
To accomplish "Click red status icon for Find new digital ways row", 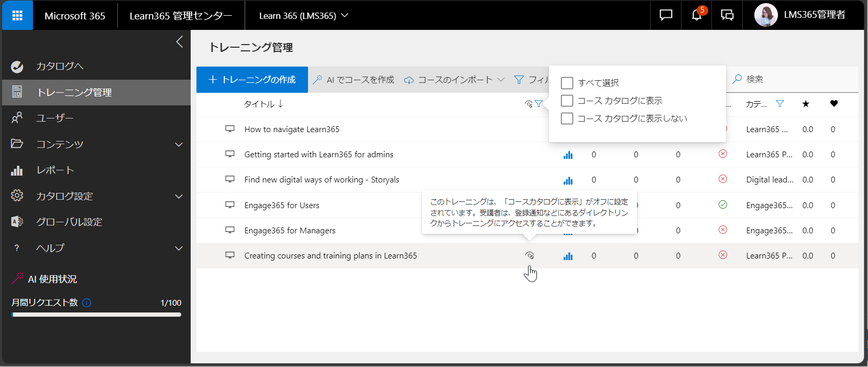I will [x=723, y=179].
